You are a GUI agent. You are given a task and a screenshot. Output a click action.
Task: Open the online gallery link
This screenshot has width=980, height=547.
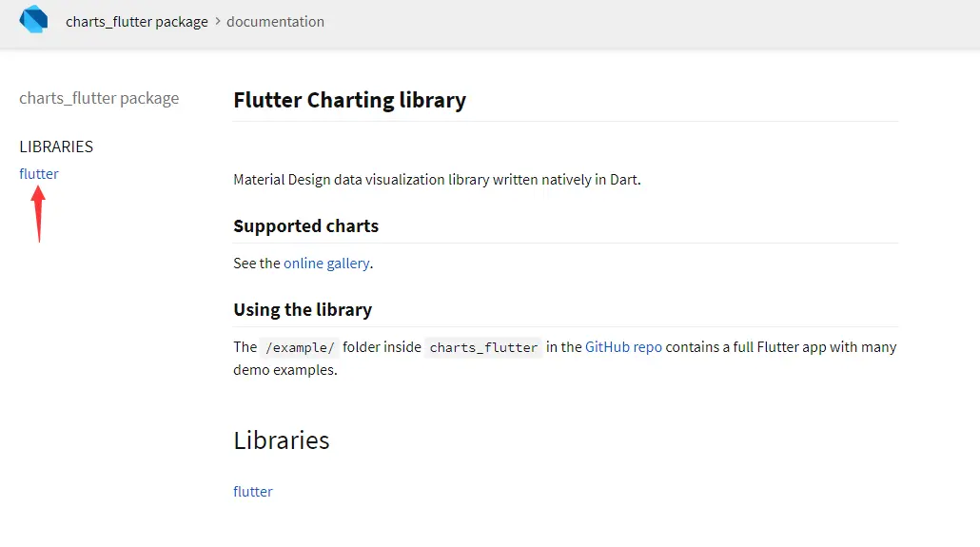(326, 264)
